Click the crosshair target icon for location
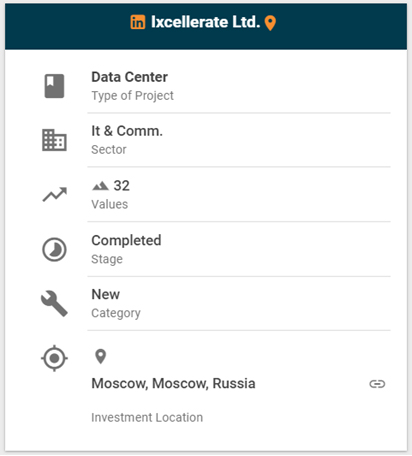Viewport: 412px width, 456px height. [x=54, y=358]
